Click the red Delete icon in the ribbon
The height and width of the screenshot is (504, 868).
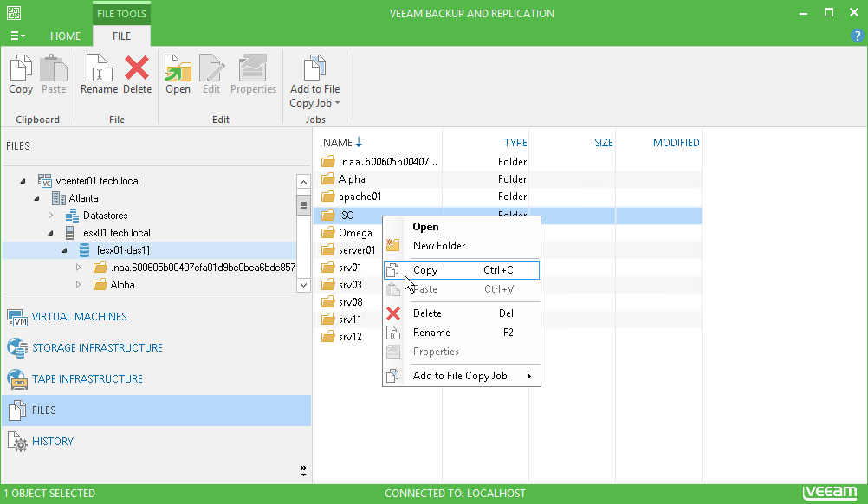point(137,74)
